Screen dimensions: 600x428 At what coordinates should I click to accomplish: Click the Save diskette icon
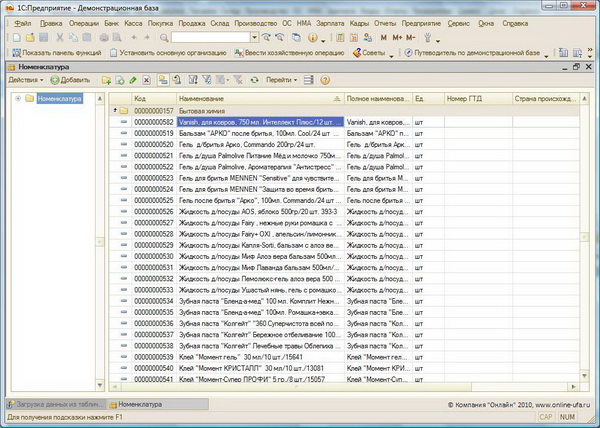[x=44, y=37]
